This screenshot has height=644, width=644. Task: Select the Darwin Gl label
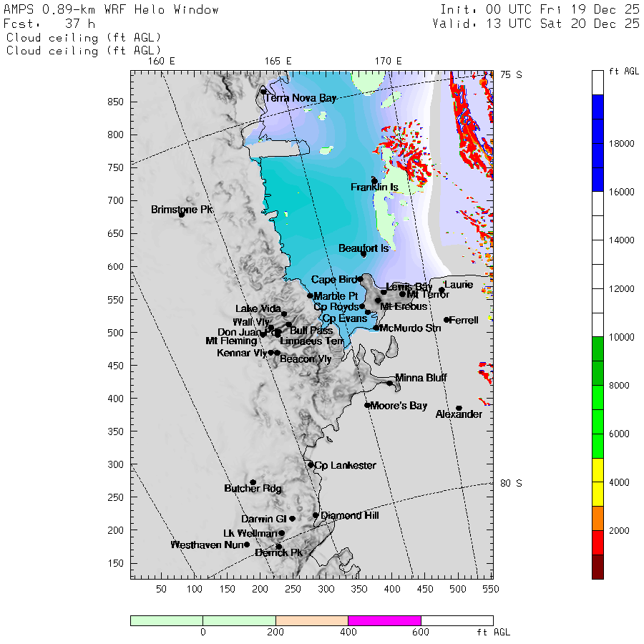(x=263, y=519)
